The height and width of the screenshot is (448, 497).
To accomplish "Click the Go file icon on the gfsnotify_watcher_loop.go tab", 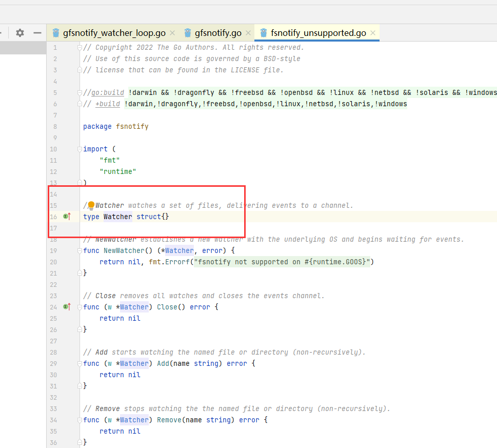I will click(56, 33).
